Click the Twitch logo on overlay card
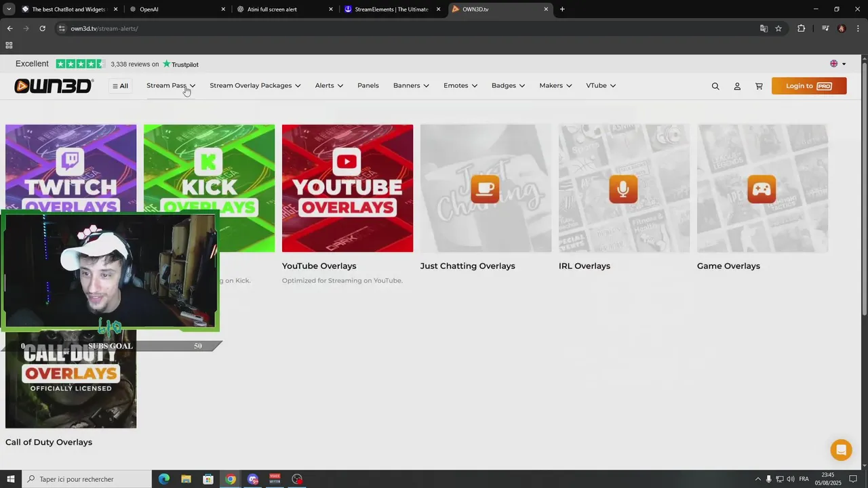The width and height of the screenshot is (868, 488). (x=71, y=161)
